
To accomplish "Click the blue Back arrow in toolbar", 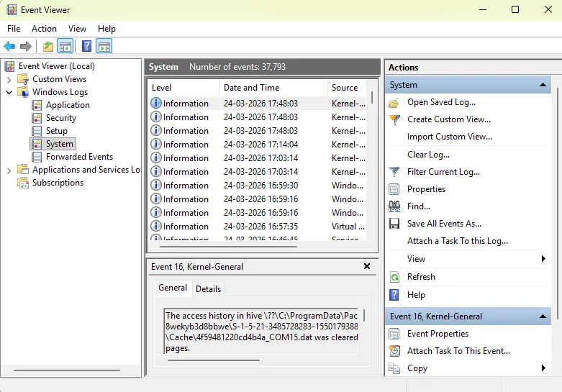I will (9, 47).
